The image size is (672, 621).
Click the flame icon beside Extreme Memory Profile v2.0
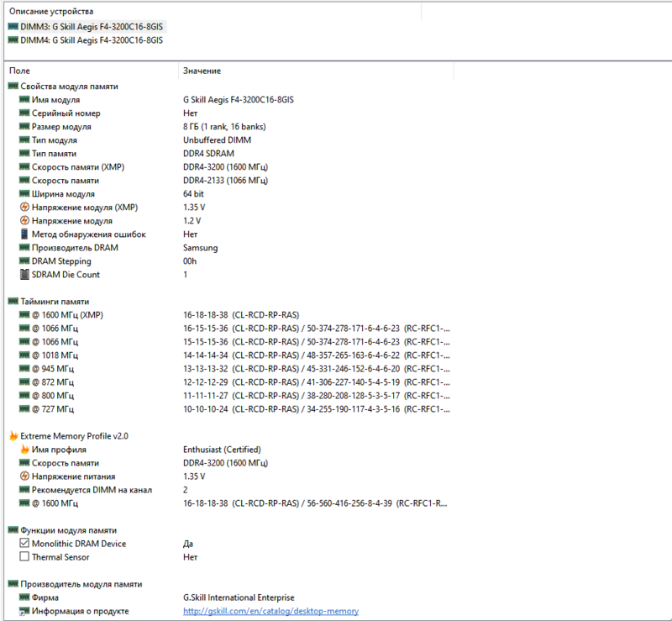[x=13, y=436]
